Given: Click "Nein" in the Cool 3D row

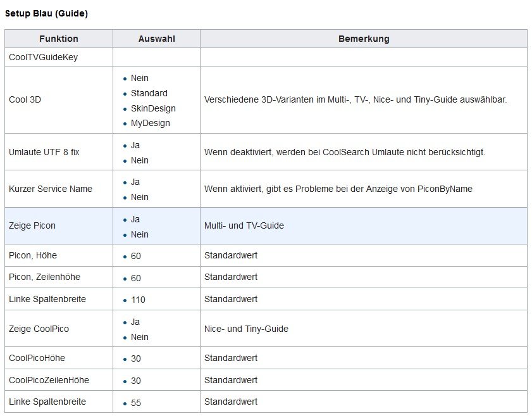Looking at the screenshot, I should 140,78.
